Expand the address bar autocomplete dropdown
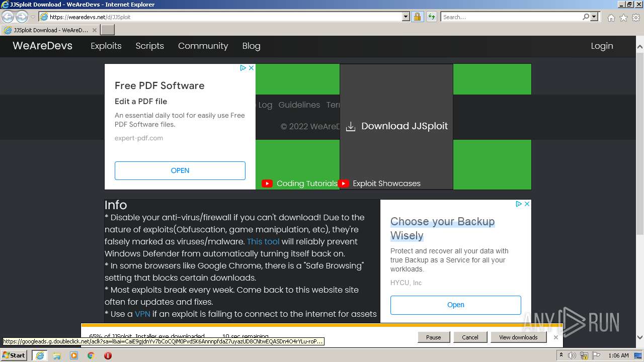This screenshot has height=362, width=644. pos(406,17)
